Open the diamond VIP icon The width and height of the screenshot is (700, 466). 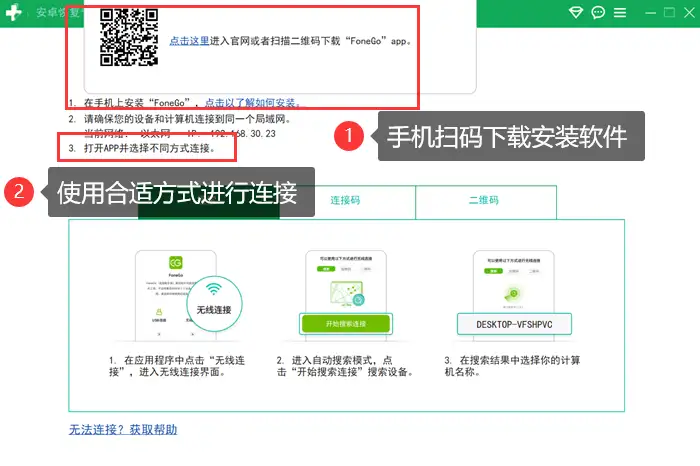pos(576,12)
